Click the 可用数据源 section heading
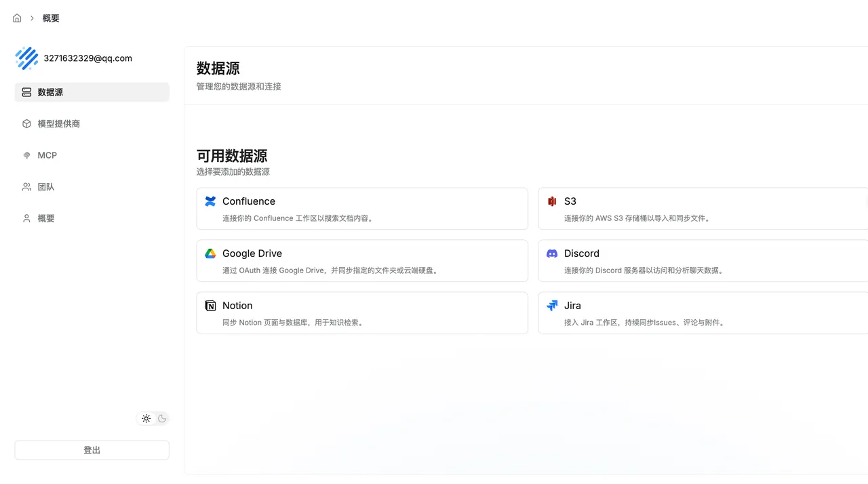 (232, 156)
